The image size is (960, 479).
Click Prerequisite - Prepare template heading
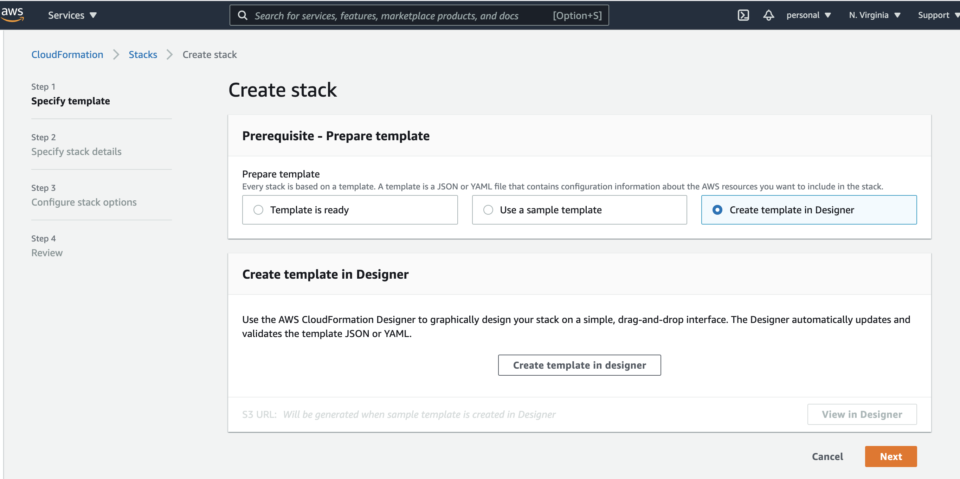(336, 136)
